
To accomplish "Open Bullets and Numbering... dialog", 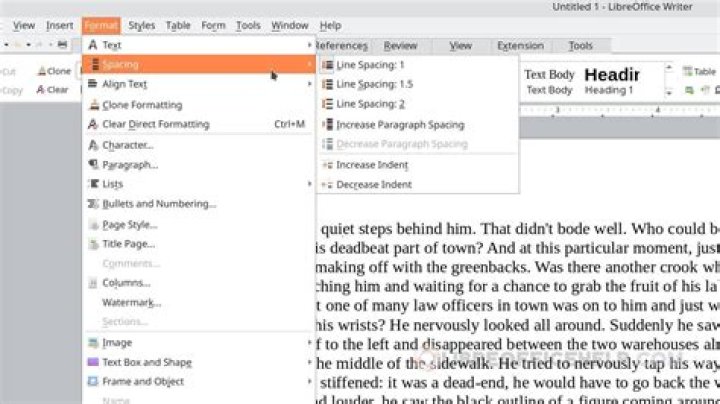I will pyautogui.click(x=199, y=204).
